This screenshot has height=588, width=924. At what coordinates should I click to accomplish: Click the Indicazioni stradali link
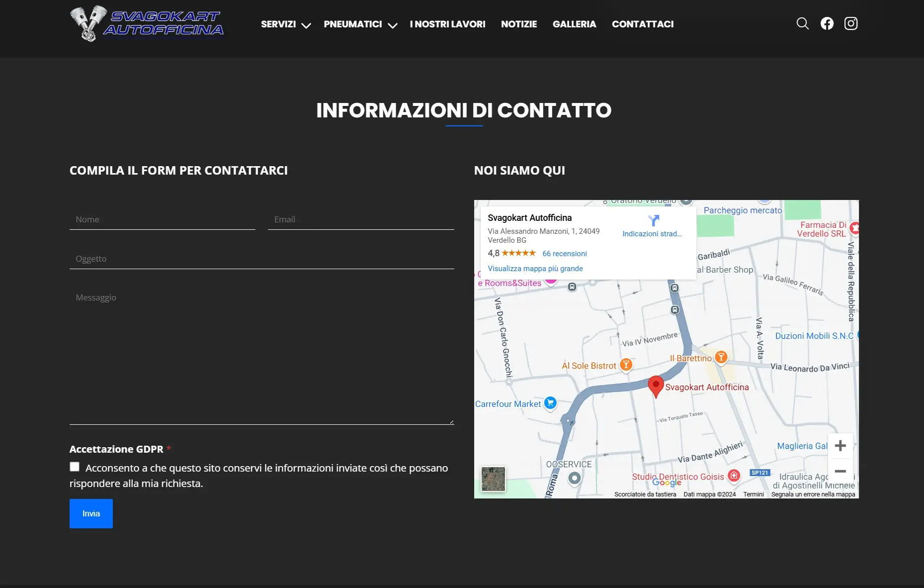(x=652, y=234)
